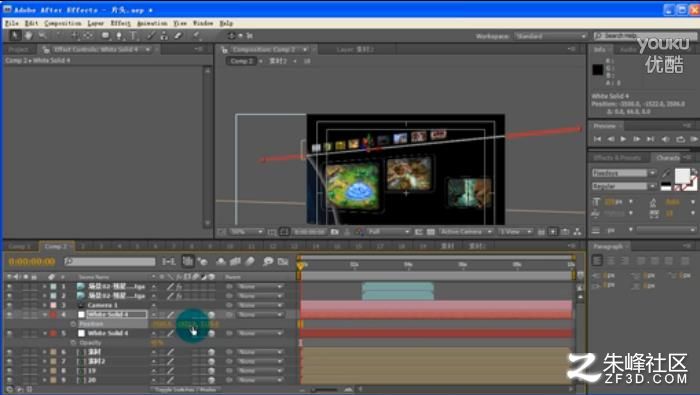Select the Zoom magnifier tool
This screenshot has height=395, width=700.
coord(42,36)
